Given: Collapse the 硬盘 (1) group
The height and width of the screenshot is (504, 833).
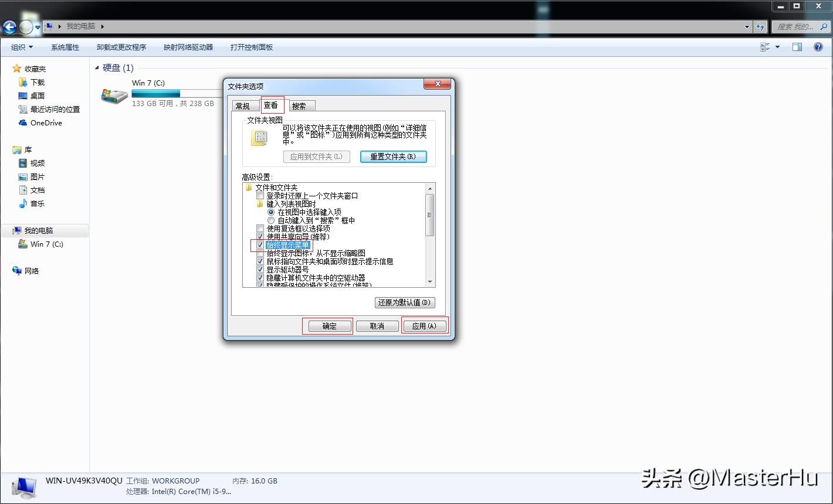Looking at the screenshot, I should (x=97, y=67).
